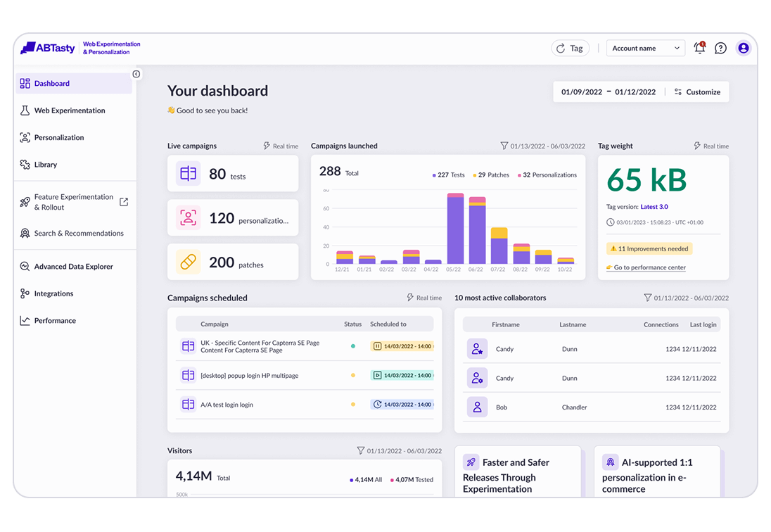Click the live tests campaign icon
The height and width of the screenshot is (532, 771).
(x=189, y=173)
